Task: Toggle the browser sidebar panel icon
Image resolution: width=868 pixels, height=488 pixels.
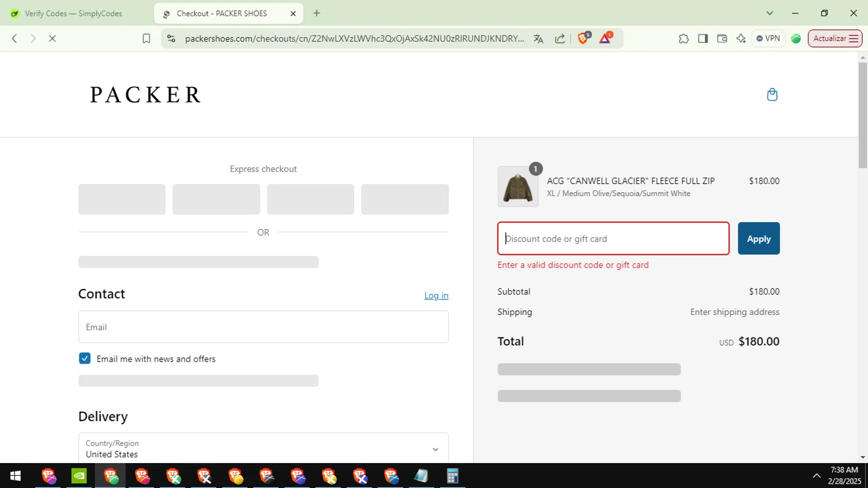Action: click(x=703, y=39)
